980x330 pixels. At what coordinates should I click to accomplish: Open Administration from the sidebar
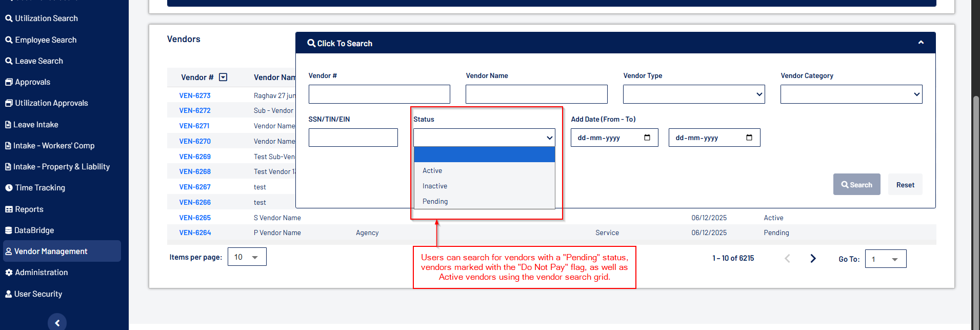click(x=41, y=273)
